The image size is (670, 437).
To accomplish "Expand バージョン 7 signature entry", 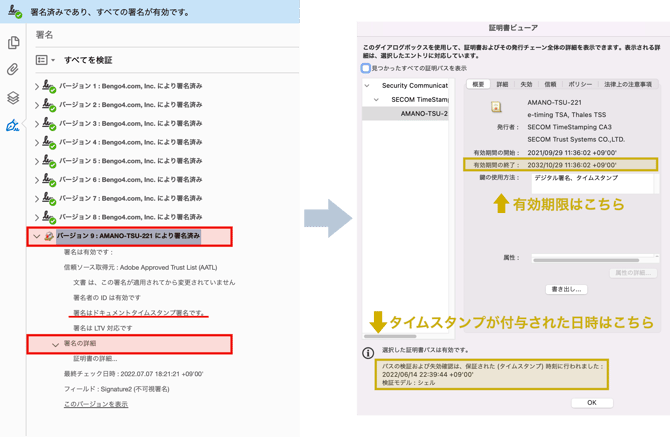I will (x=37, y=199).
